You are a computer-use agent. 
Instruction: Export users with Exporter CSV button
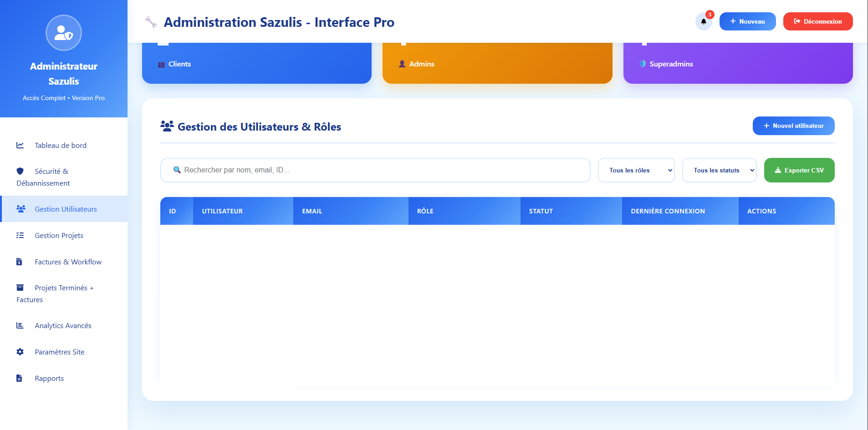(799, 170)
